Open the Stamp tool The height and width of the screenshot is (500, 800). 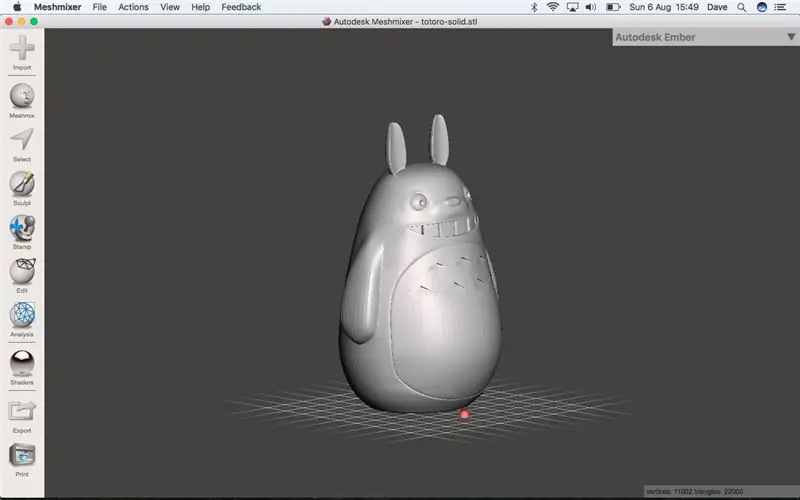(x=22, y=232)
